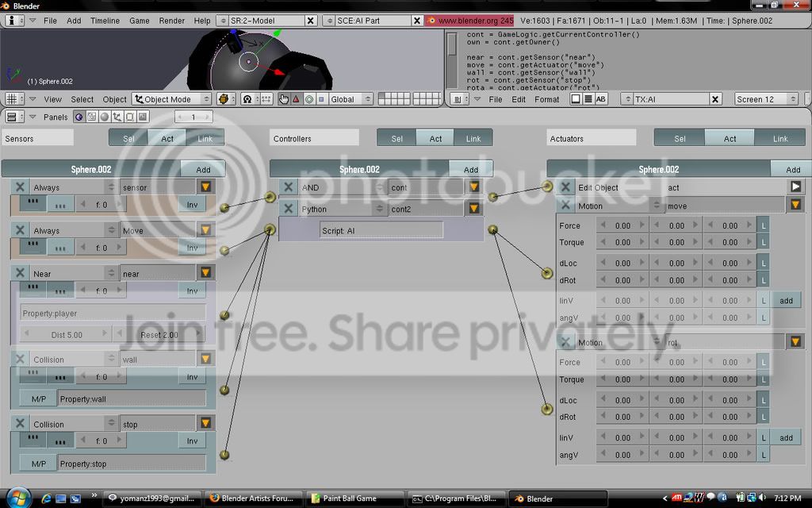Viewport: 812px width, 508px height.
Task: Open the Screen 12 selector dropdown
Action: click(x=767, y=99)
